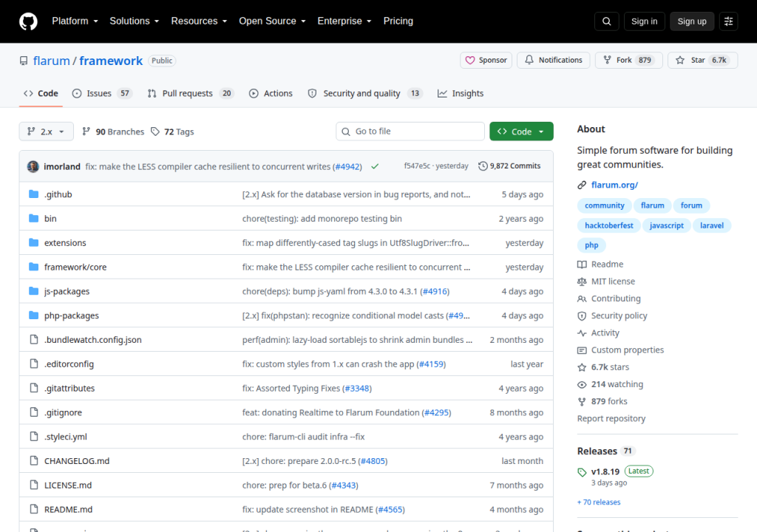Open the framework/core folder
The height and width of the screenshot is (532, 757).
(75, 267)
